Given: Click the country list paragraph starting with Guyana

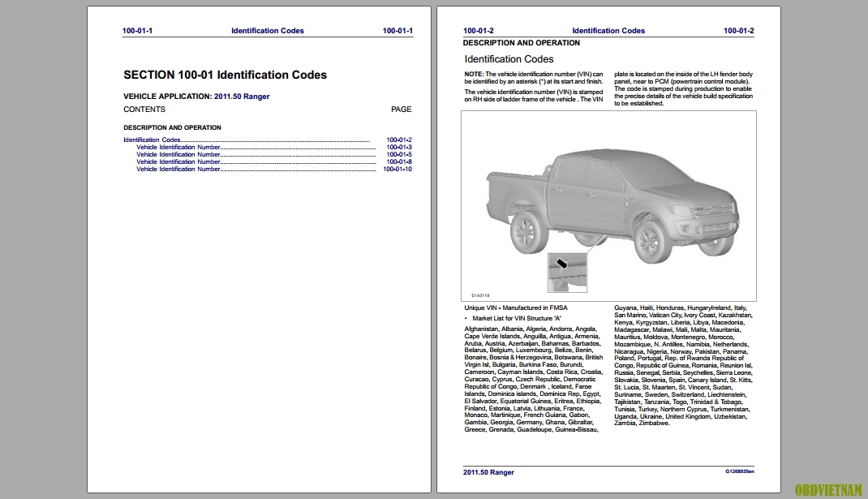Looking at the screenshot, I should click(x=683, y=365).
